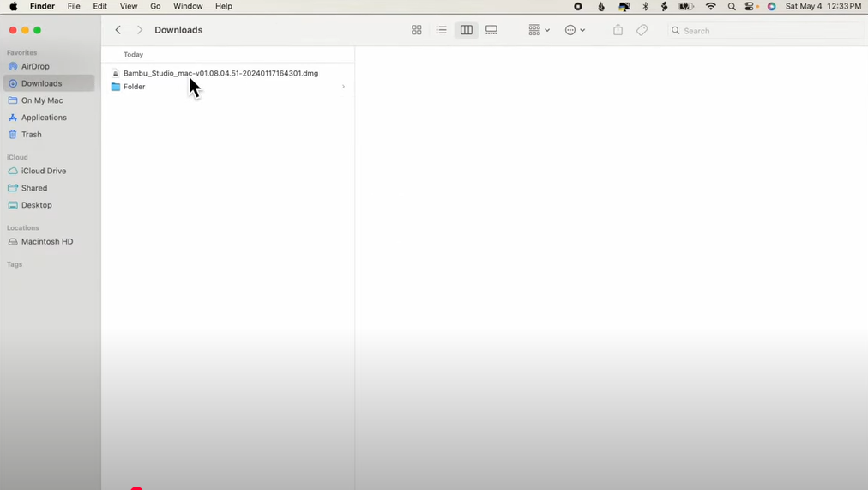Open the File menu
Image resolution: width=868 pixels, height=490 pixels.
click(74, 6)
